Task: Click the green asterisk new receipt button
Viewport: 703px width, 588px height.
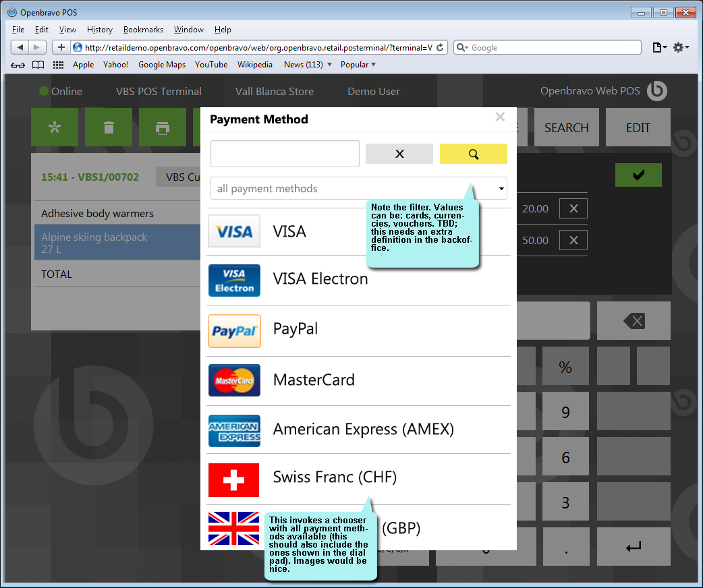Action: 55,127
